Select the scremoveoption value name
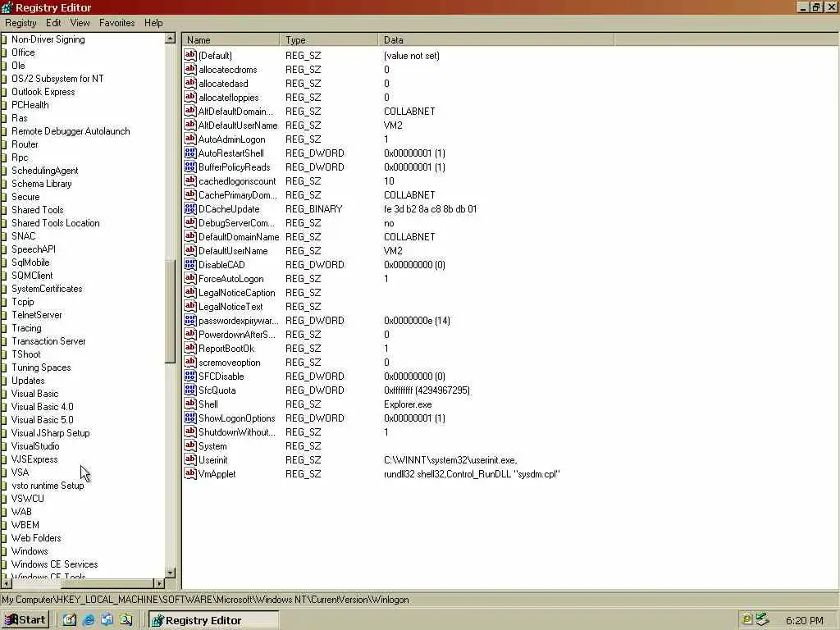 point(230,362)
